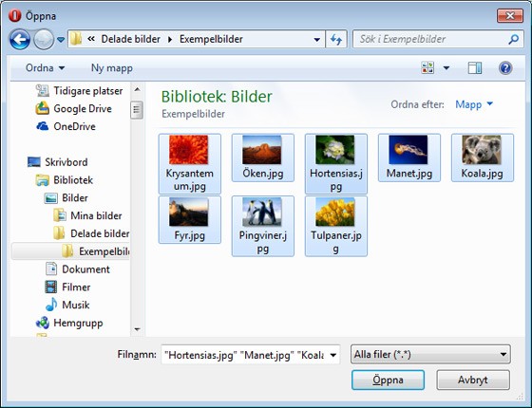Select Öken.jpg thumbnail

click(x=263, y=158)
